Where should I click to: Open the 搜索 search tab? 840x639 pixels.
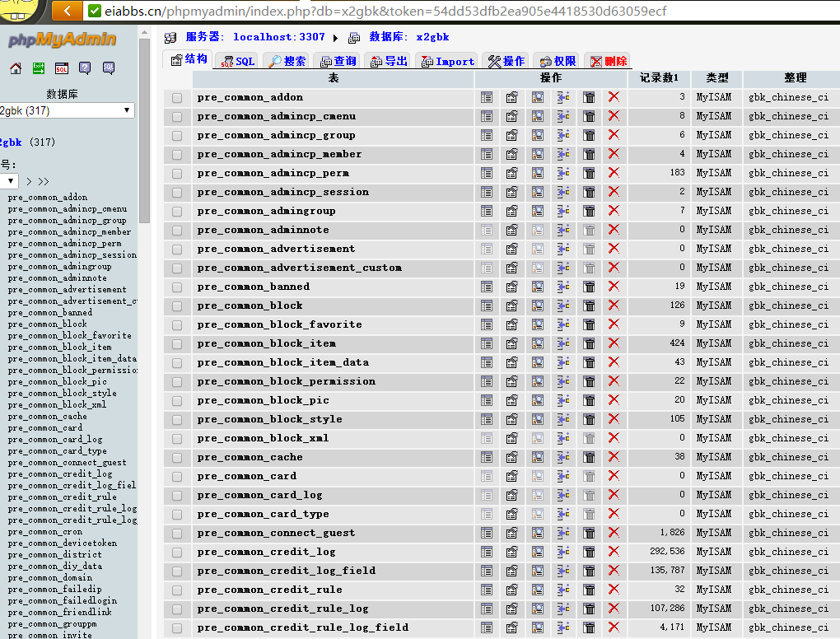[x=287, y=61]
